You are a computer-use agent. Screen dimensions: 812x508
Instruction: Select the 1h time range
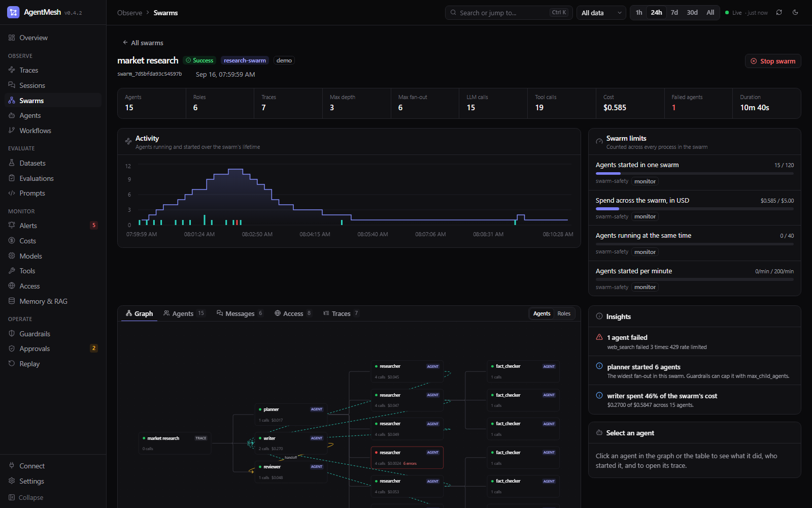pyautogui.click(x=639, y=13)
